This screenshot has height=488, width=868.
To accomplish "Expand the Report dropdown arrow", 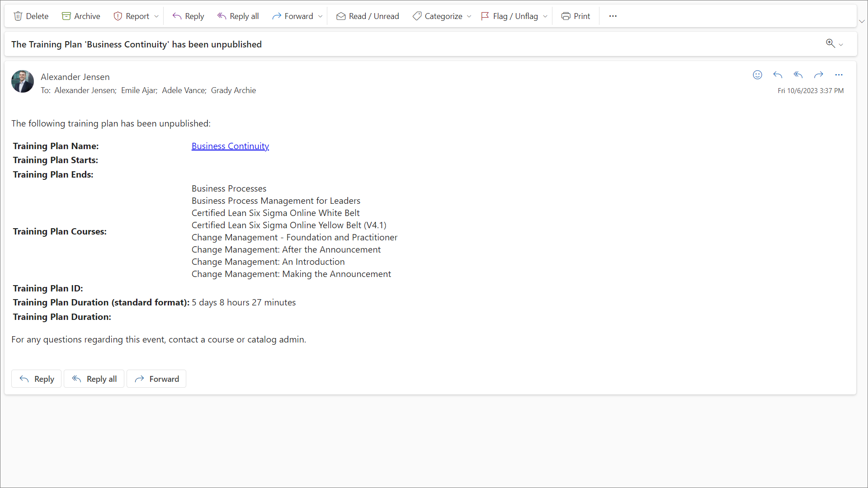I will (x=156, y=16).
